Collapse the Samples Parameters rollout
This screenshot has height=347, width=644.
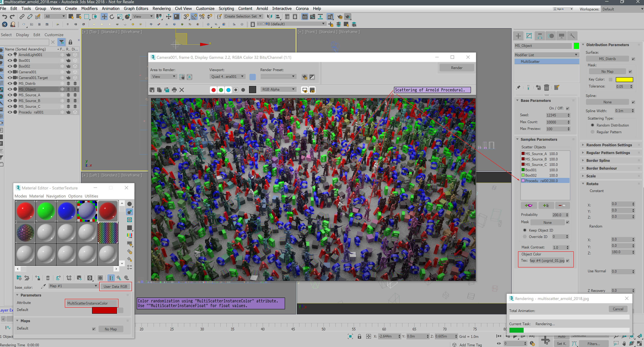[538, 139]
